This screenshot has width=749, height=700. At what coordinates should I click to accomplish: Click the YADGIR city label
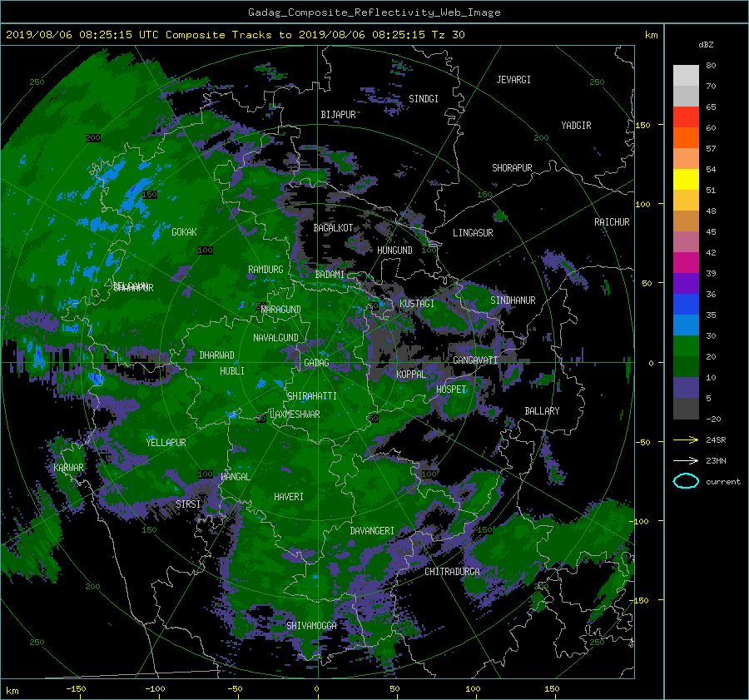pyautogui.click(x=576, y=126)
